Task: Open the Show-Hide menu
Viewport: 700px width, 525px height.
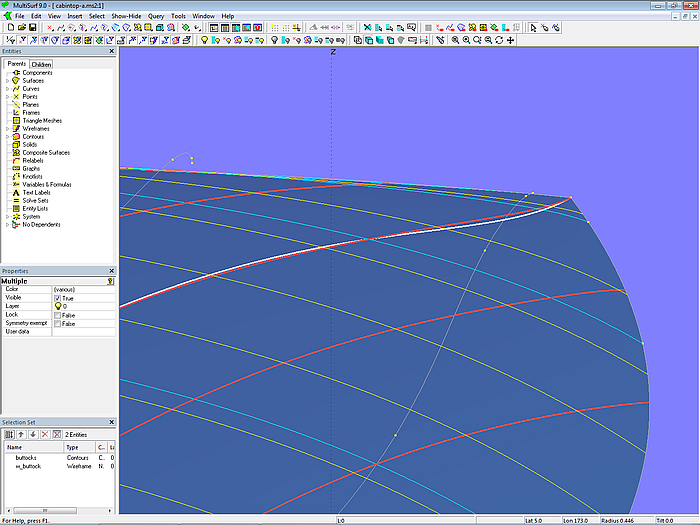Action: [126, 16]
